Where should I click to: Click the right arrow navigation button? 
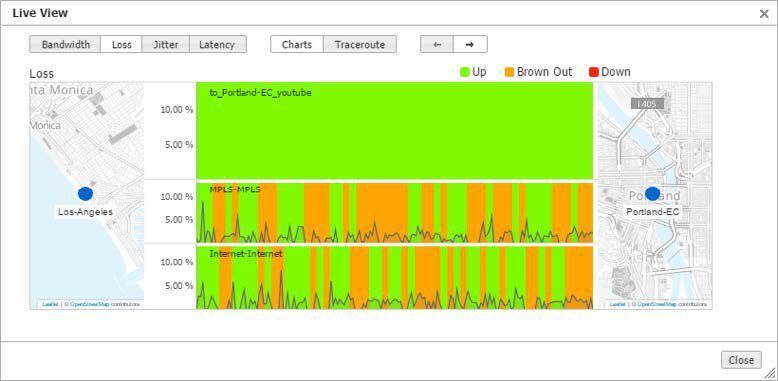(470, 44)
